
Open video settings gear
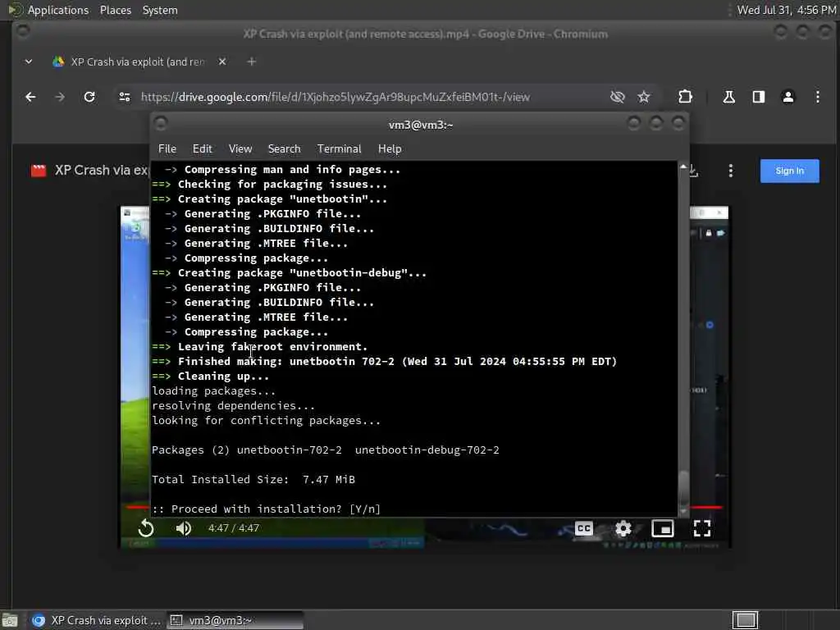click(x=623, y=529)
